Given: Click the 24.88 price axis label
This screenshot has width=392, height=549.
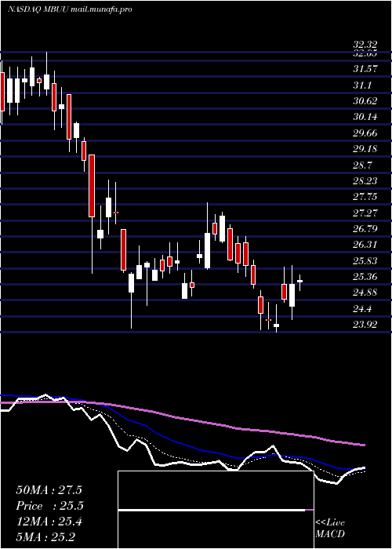Looking at the screenshot, I should coord(365,293).
